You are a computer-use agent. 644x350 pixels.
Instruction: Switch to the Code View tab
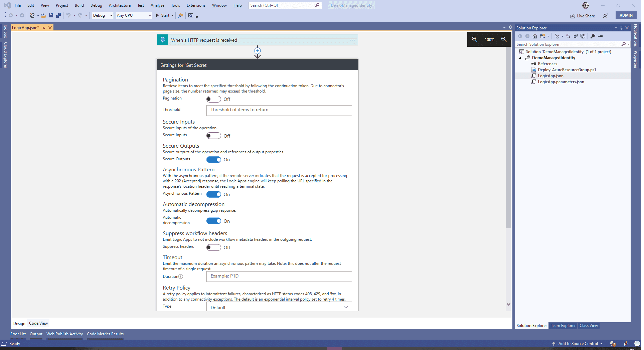pos(38,323)
